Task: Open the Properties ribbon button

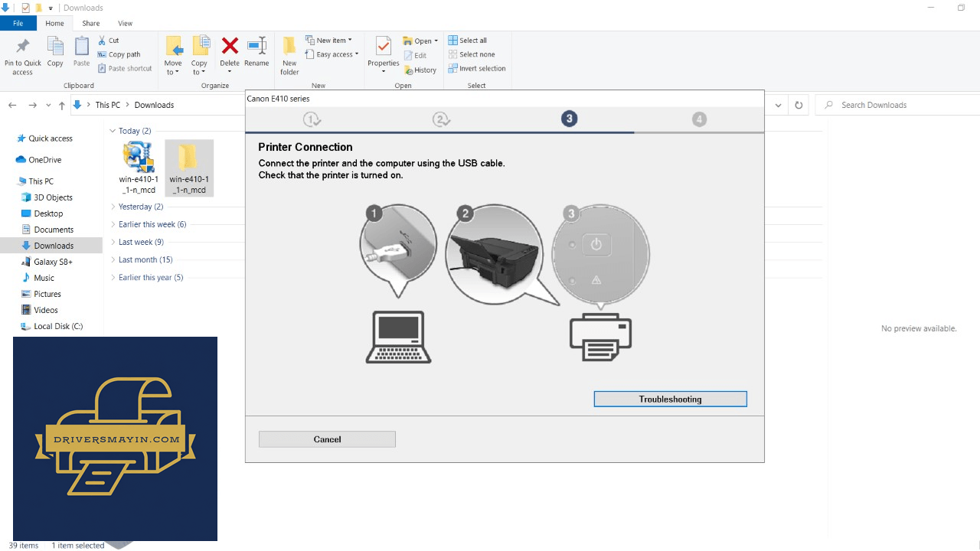Action: [x=384, y=56]
